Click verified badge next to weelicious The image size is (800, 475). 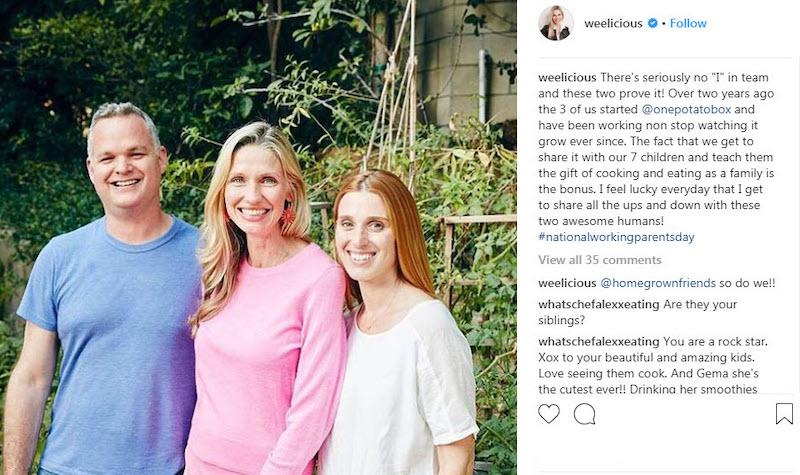click(652, 23)
